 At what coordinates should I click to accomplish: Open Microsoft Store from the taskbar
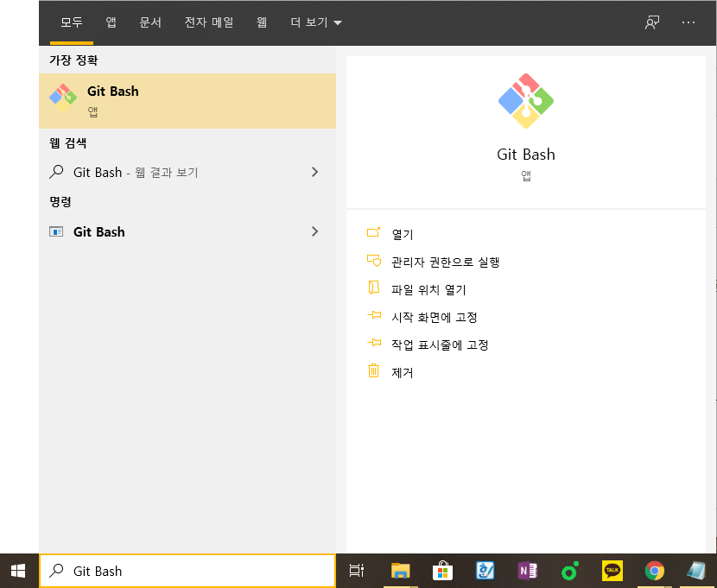click(442, 571)
